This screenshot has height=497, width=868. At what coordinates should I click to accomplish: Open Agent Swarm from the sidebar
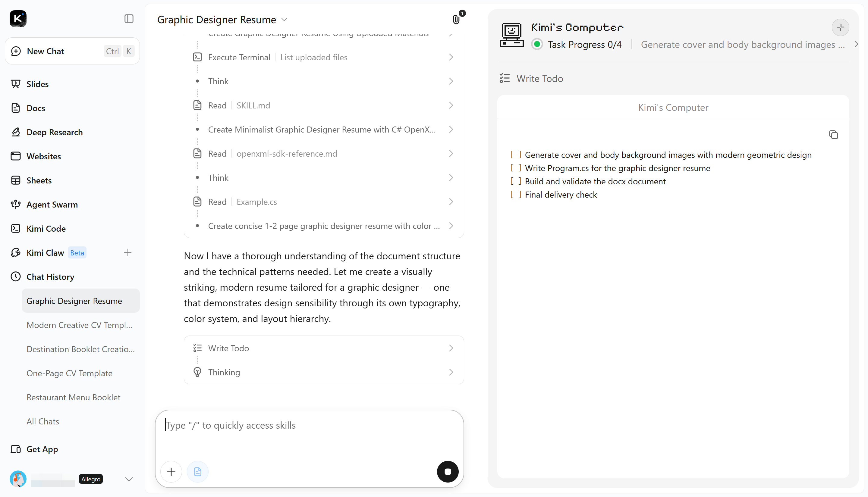tap(72, 204)
